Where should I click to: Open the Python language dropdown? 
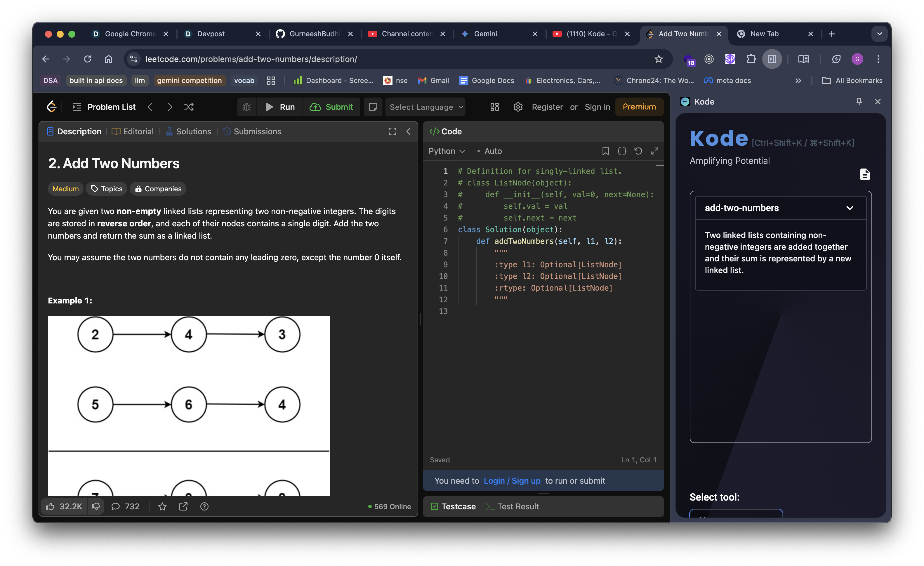click(447, 151)
